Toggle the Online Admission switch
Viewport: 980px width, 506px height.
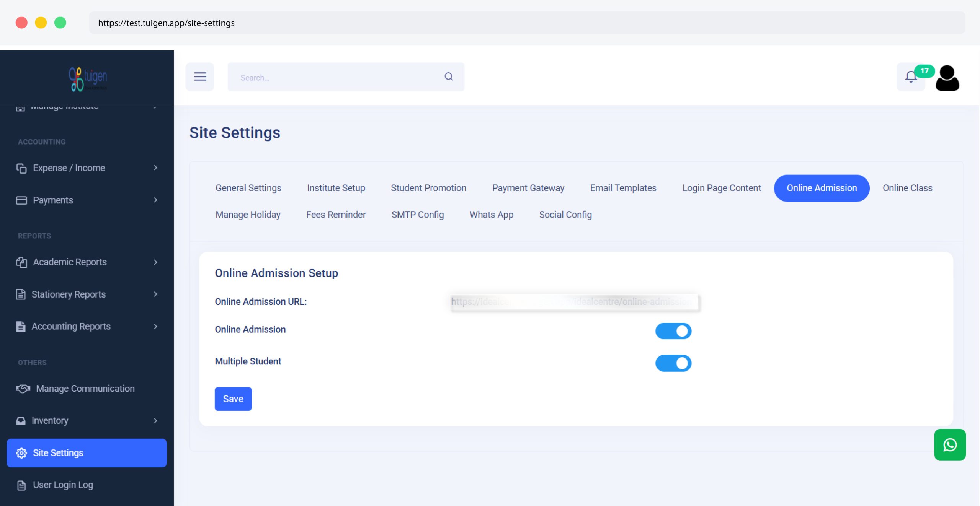(x=673, y=331)
